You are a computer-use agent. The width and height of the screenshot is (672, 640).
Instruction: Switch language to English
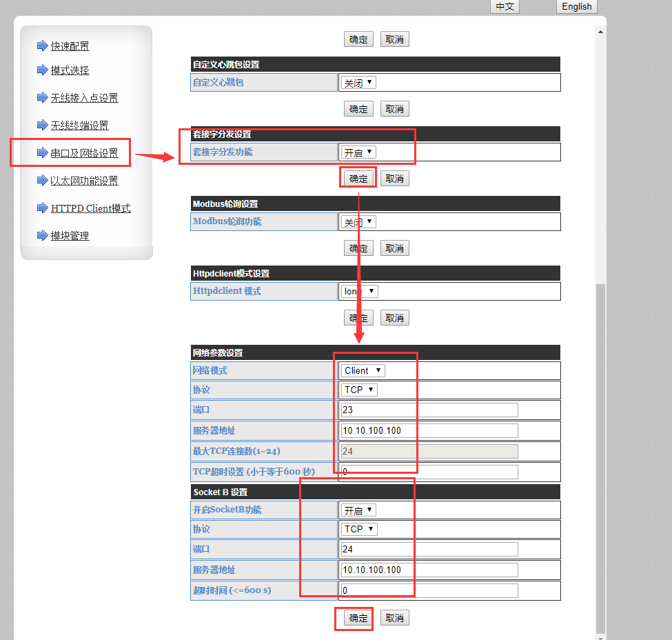pyautogui.click(x=576, y=6)
